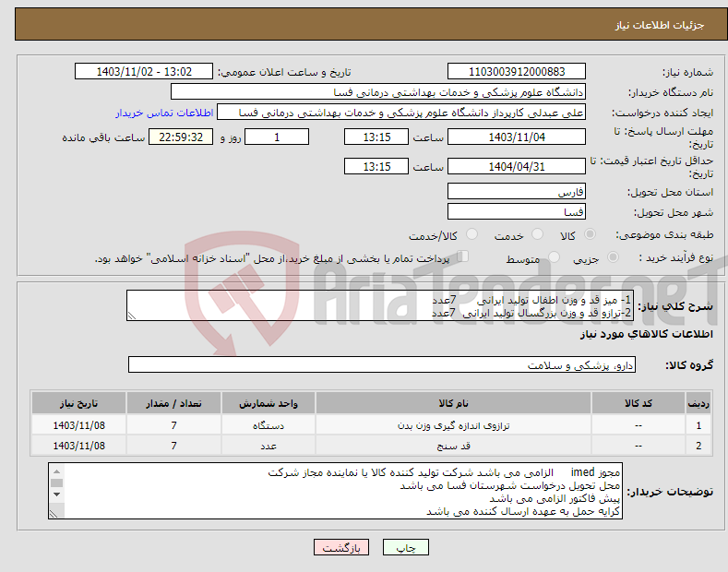
Task: Click the goods group field دارو، پزشکی و سلامت
Action: pos(382,365)
